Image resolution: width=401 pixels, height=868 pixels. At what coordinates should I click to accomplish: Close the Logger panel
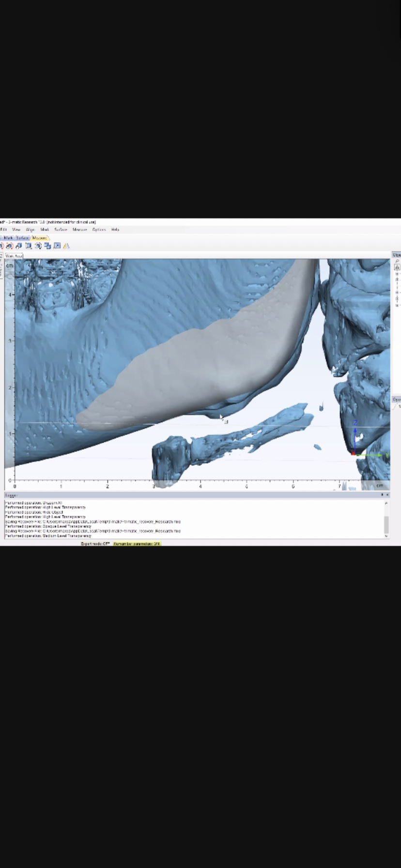point(387,495)
